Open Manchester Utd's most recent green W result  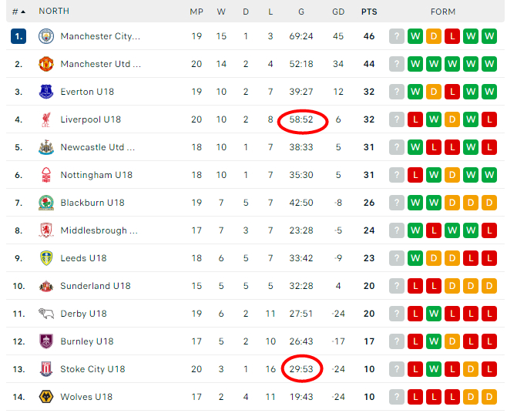[415, 64]
